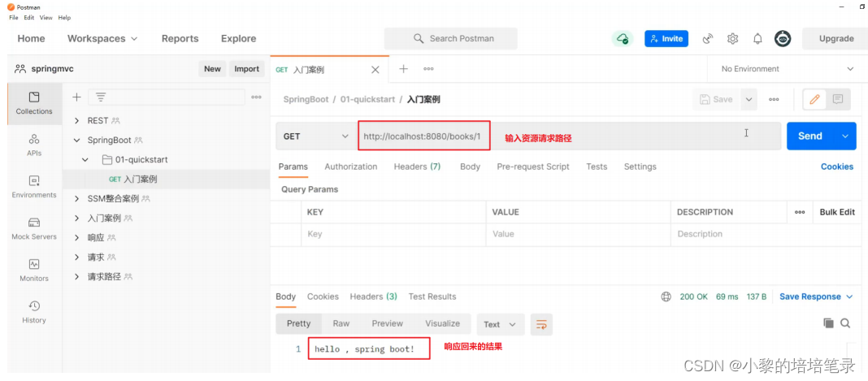Open the APIs sidebar panel
Screen dimensions: 868x381
click(x=34, y=145)
